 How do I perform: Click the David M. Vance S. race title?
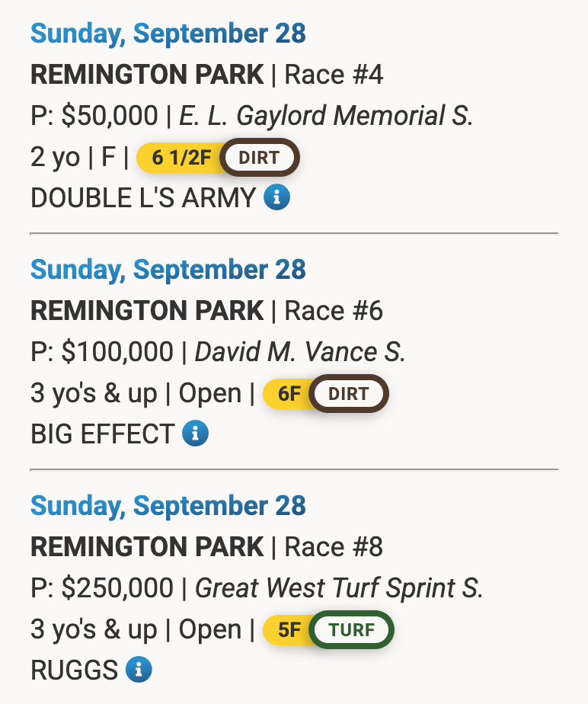(300, 353)
